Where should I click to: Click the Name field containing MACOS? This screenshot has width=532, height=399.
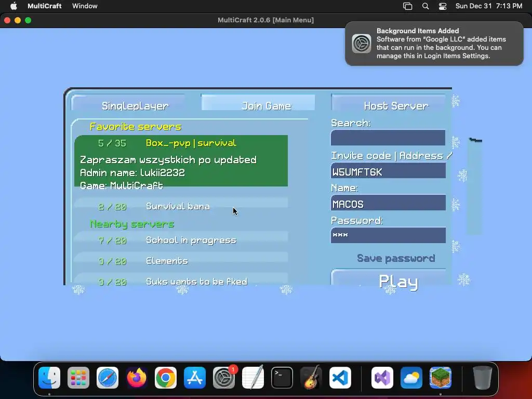388,203
